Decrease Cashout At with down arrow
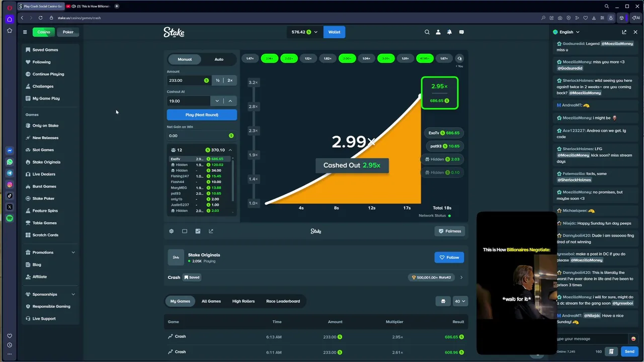The height and width of the screenshot is (362, 644). 217,101
